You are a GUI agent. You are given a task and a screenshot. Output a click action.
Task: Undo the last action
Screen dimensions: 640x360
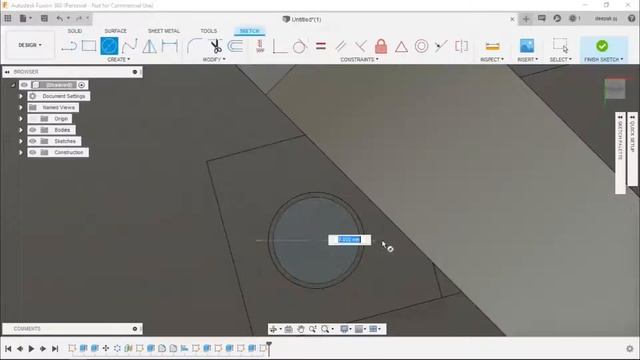60,18
